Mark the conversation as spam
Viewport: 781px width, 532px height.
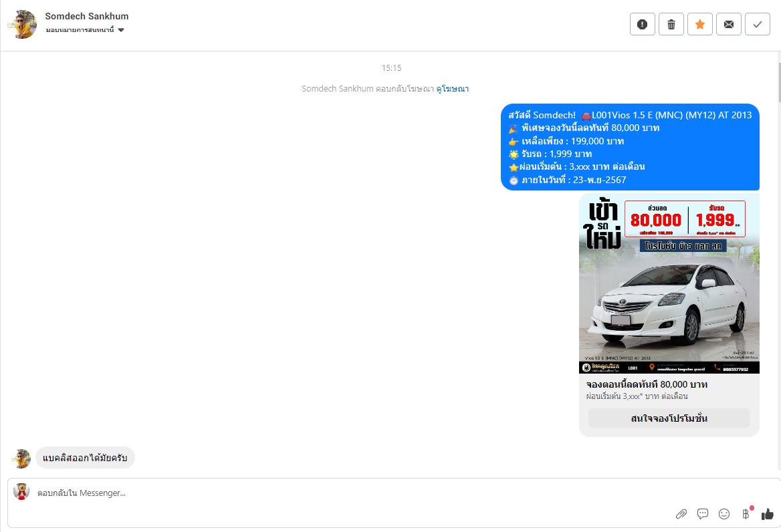point(642,25)
